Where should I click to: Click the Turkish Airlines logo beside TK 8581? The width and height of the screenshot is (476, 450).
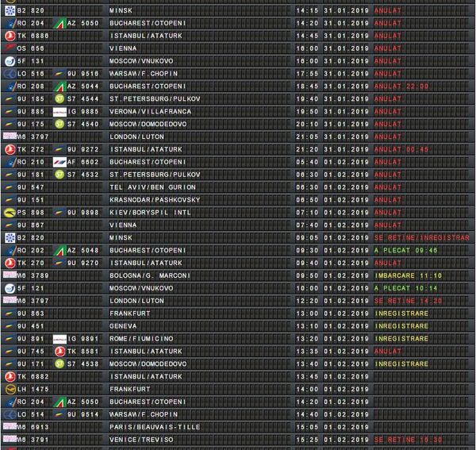[59, 351]
